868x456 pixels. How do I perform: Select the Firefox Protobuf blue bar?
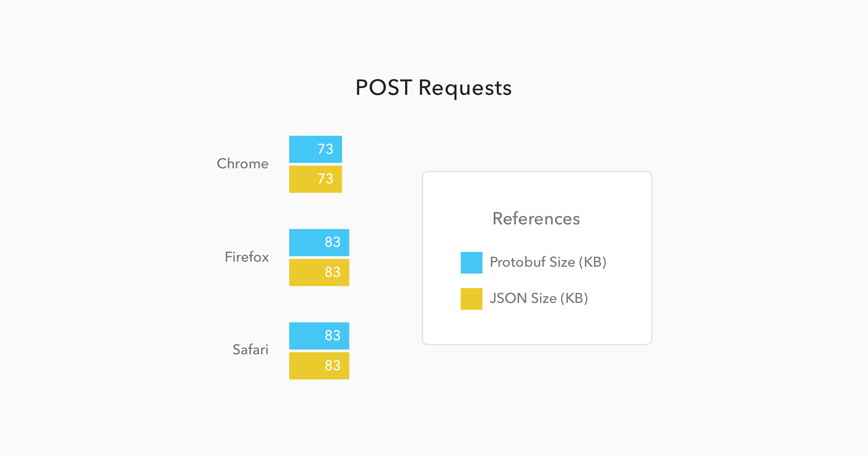coord(319,242)
